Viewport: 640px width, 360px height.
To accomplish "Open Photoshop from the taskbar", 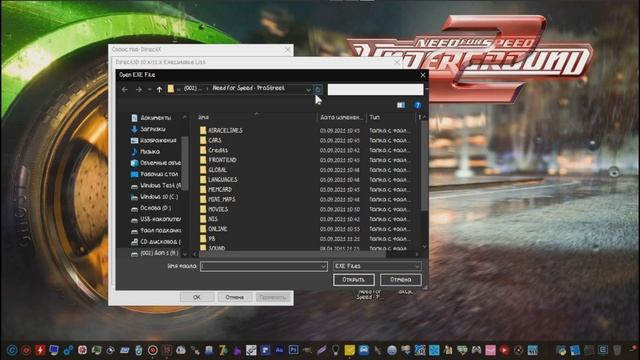I will (x=293, y=350).
